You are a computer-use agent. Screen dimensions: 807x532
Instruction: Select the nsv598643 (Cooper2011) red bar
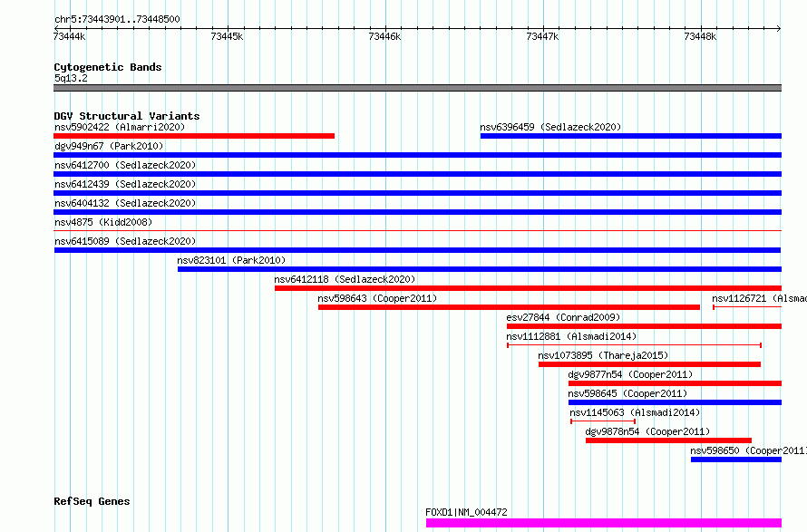coord(509,307)
